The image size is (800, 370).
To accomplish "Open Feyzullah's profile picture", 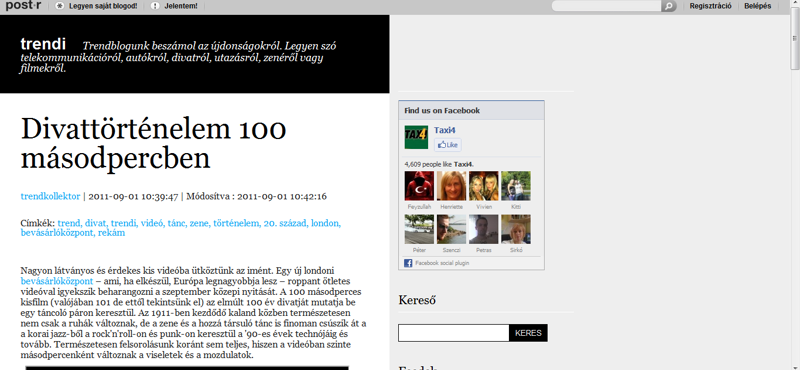I will pyautogui.click(x=419, y=186).
